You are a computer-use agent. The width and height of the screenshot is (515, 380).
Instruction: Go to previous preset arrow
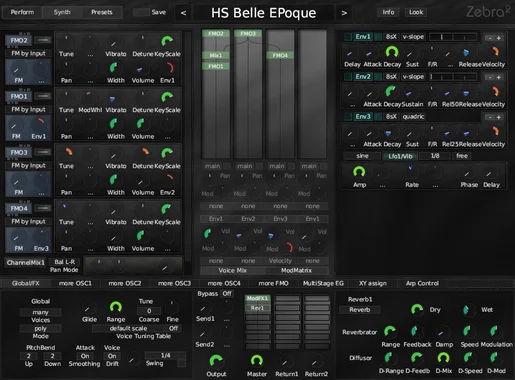click(x=183, y=13)
